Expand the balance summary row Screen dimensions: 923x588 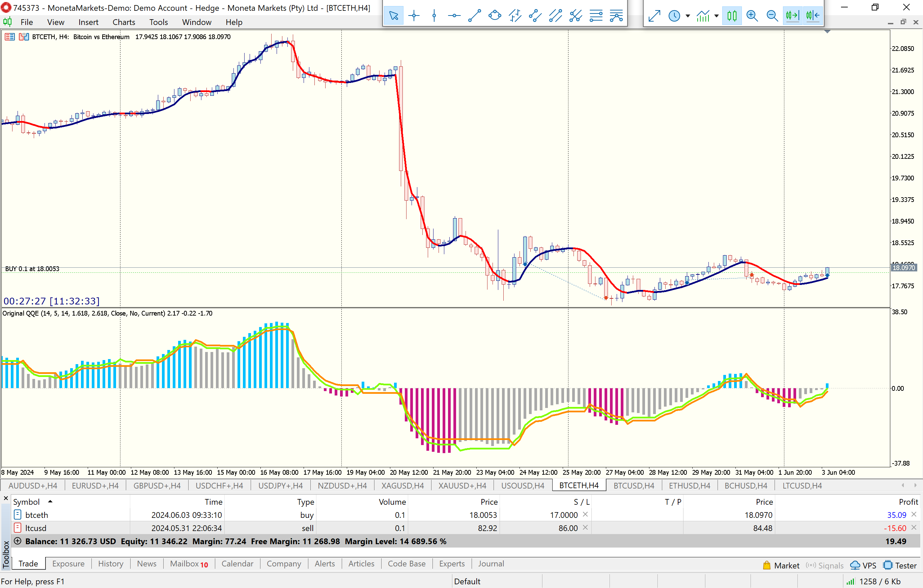(x=17, y=541)
